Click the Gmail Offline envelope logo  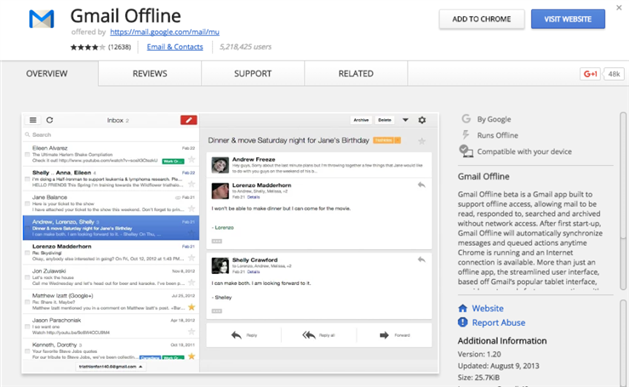click(42, 19)
